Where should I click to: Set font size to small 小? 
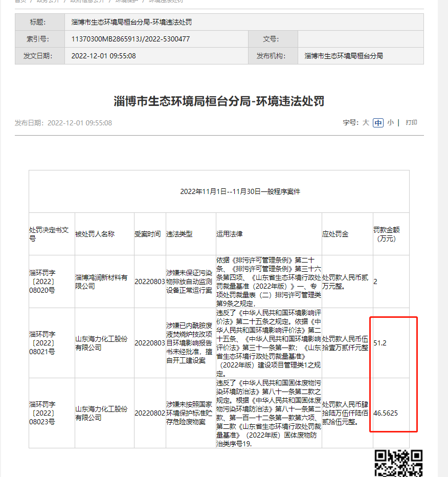click(x=391, y=123)
